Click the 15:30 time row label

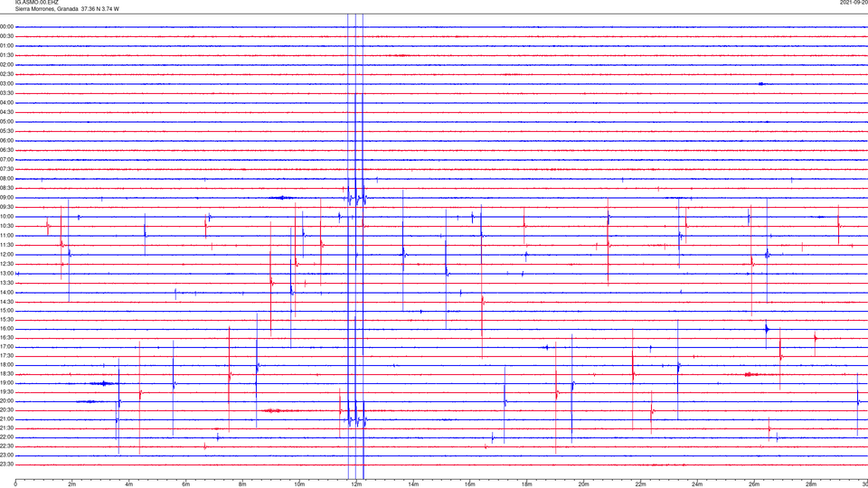click(6, 320)
